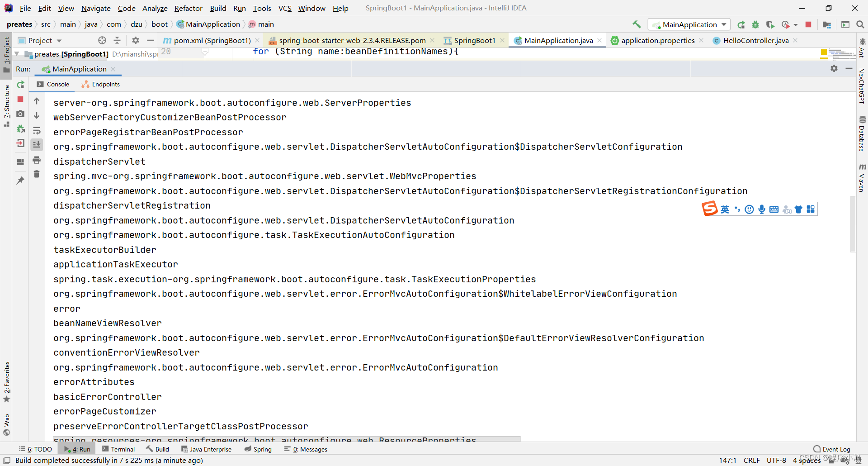This screenshot has width=868, height=466.
Task: Open the Structure side tool window
Action: click(x=7, y=106)
